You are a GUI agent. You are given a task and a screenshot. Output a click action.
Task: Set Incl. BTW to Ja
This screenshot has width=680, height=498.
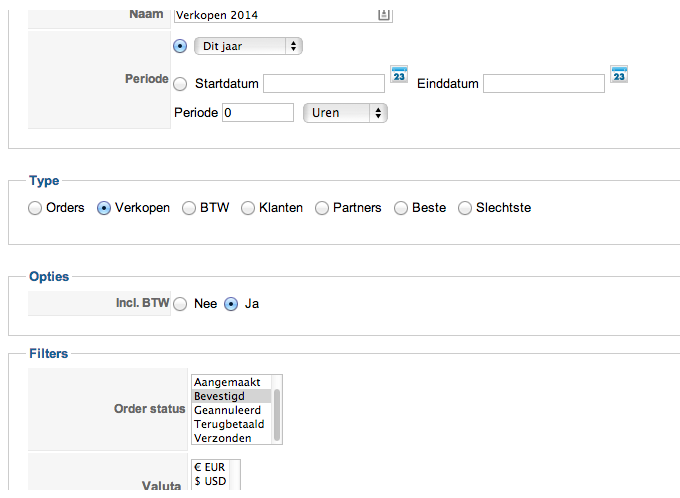pos(231,304)
